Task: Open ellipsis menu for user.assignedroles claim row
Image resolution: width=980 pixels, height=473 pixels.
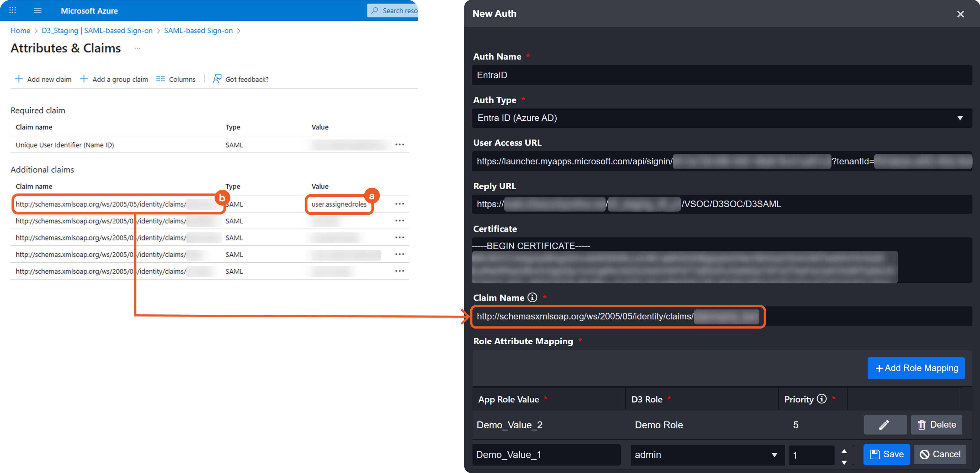Action: [x=400, y=204]
